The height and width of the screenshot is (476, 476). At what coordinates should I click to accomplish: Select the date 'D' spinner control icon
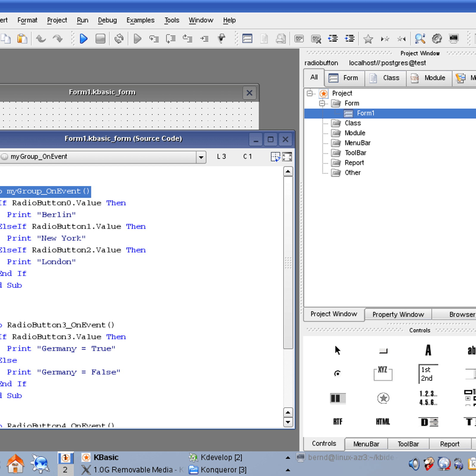[x=428, y=422]
